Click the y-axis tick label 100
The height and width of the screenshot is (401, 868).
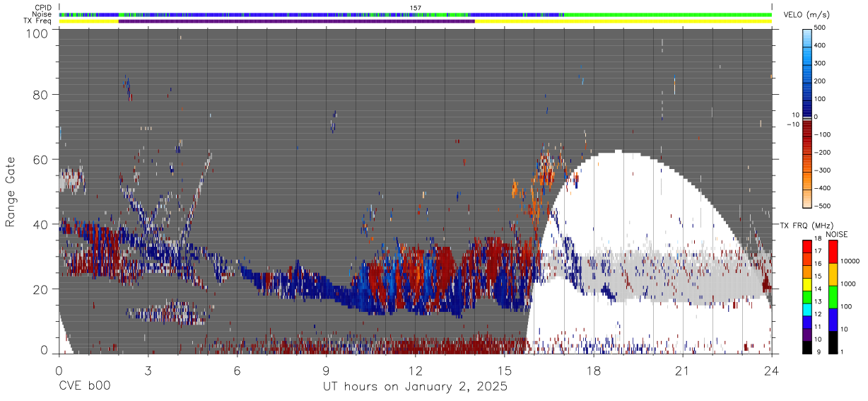pyautogui.click(x=37, y=33)
